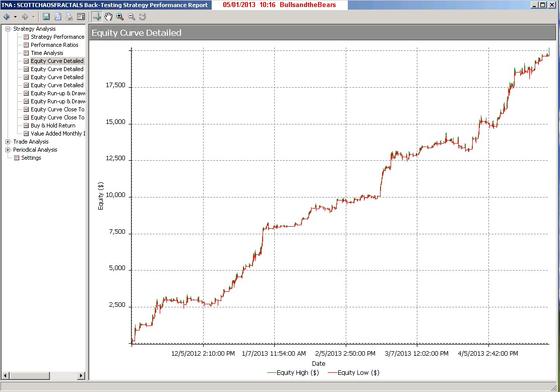The width and height of the screenshot is (560, 392).
Task: Click the red 05/01/2013 10:16 BullsandtheBears caption
Action: [279, 5]
